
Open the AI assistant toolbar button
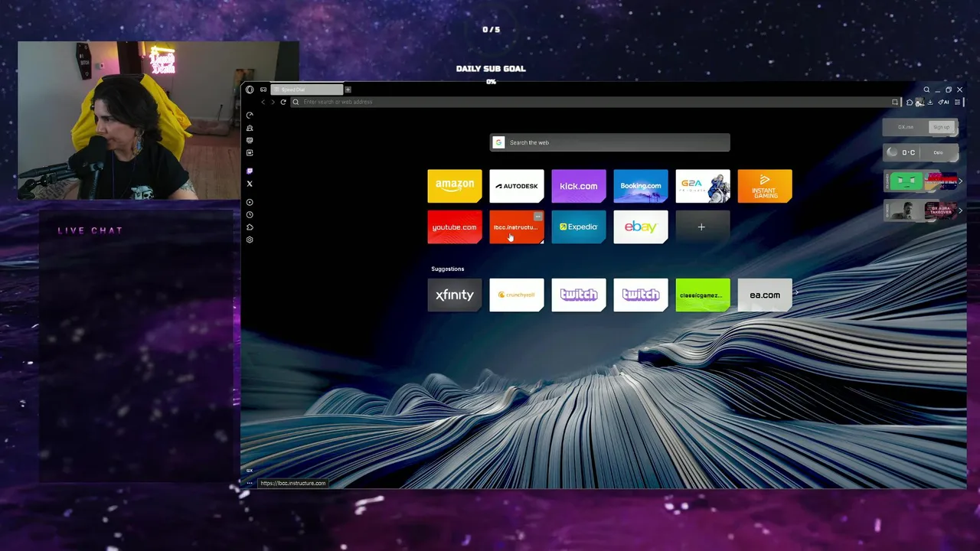944,102
